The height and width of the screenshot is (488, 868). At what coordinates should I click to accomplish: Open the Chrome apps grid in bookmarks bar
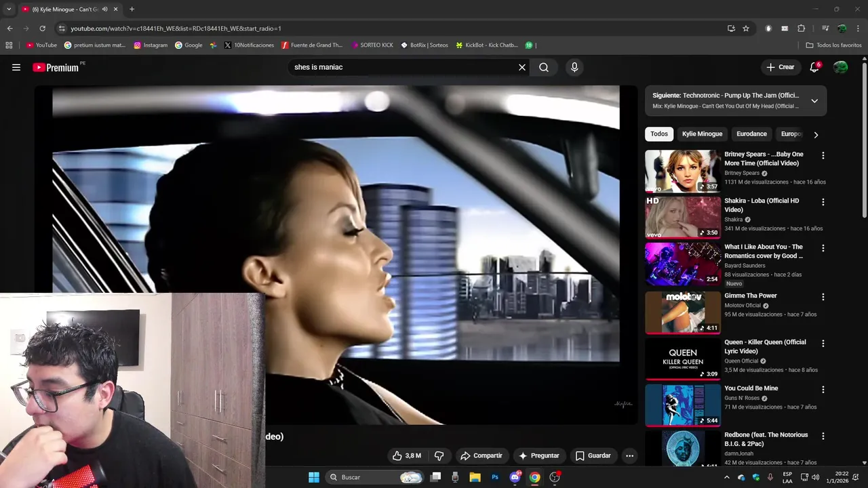point(9,45)
